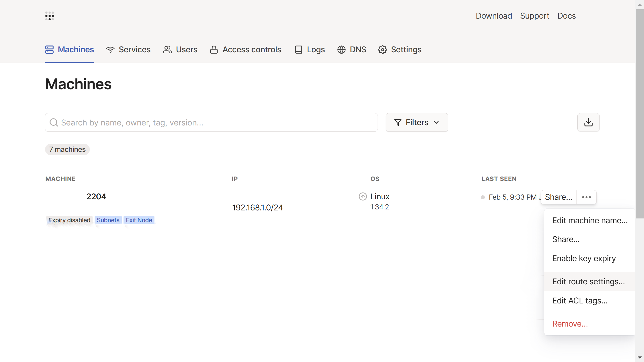
Task: Click the three-dots more options icon
Action: point(586,197)
